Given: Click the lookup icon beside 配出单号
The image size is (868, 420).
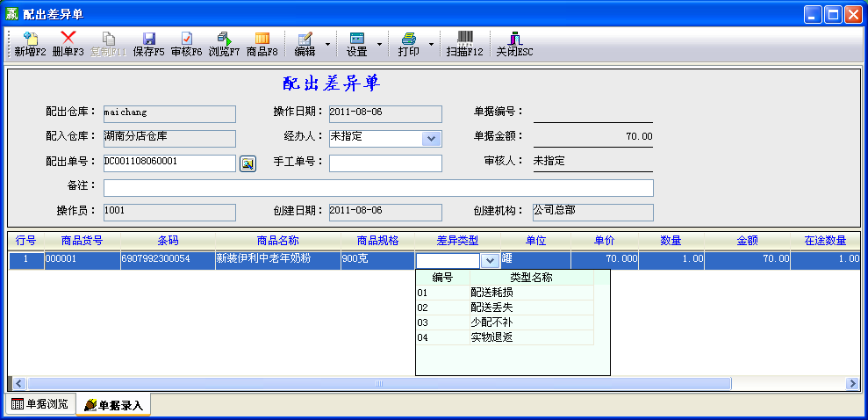Looking at the screenshot, I should [247, 163].
